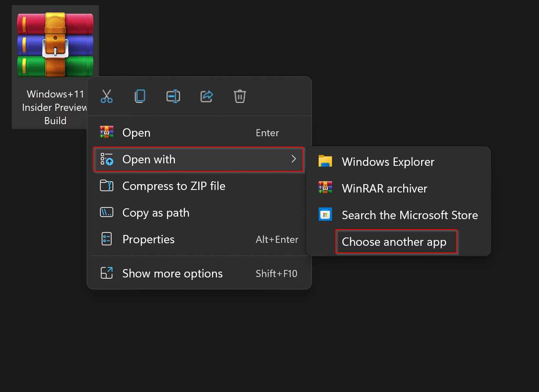The width and height of the screenshot is (539, 392).
Task: Click the Microsoft Store icon in the submenu
Action: 325,215
